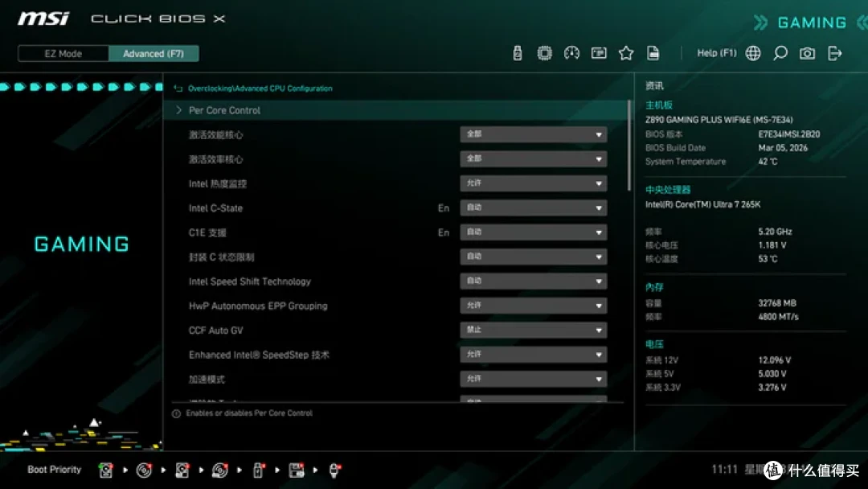Open the Intel 热度监控 dropdown
The image size is (868, 489).
click(x=533, y=183)
